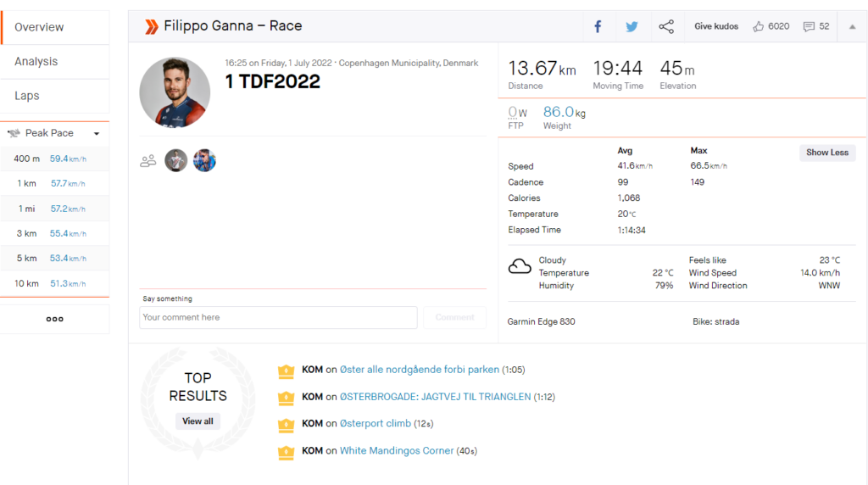
Task: Click the 13.67 km distance value
Action: pyautogui.click(x=542, y=69)
